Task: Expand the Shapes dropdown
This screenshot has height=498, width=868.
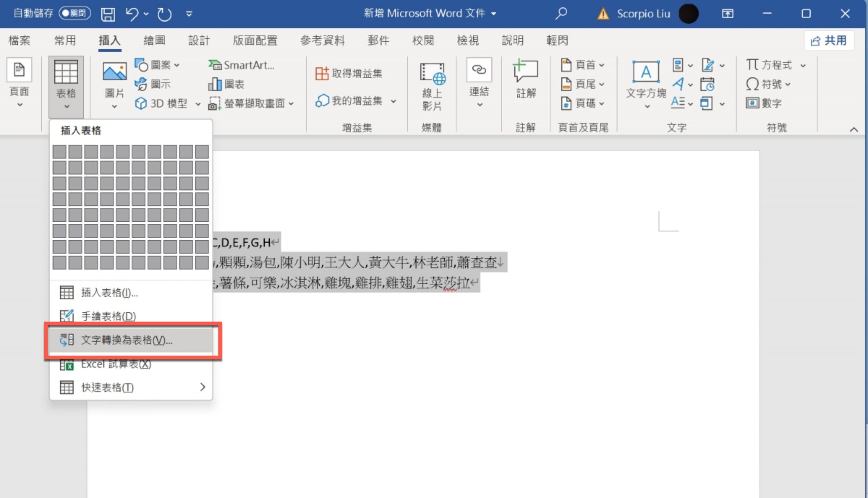Action: (177, 65)
